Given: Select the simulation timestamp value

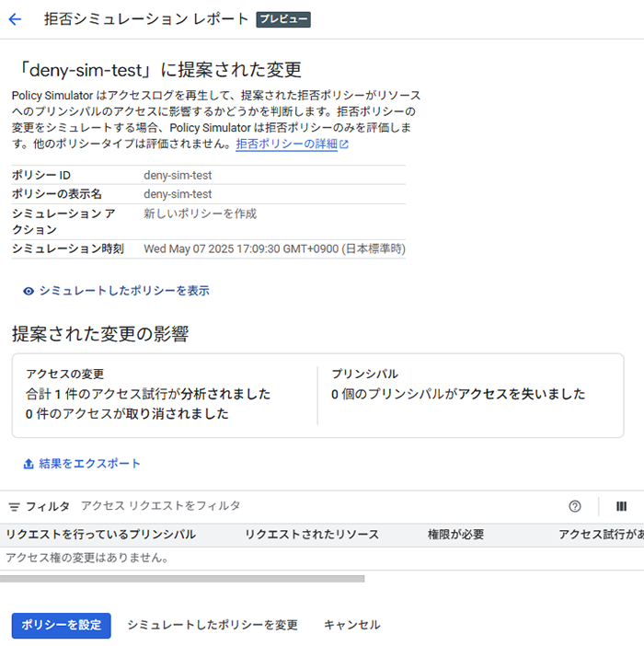Looking at the screenshot, I should click(274, 248).
